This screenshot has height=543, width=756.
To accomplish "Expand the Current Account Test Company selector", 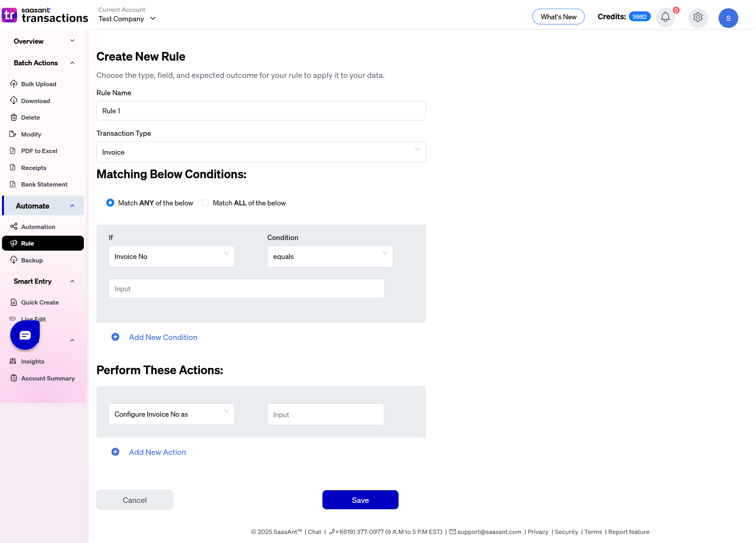I will (x=127, y=18).
